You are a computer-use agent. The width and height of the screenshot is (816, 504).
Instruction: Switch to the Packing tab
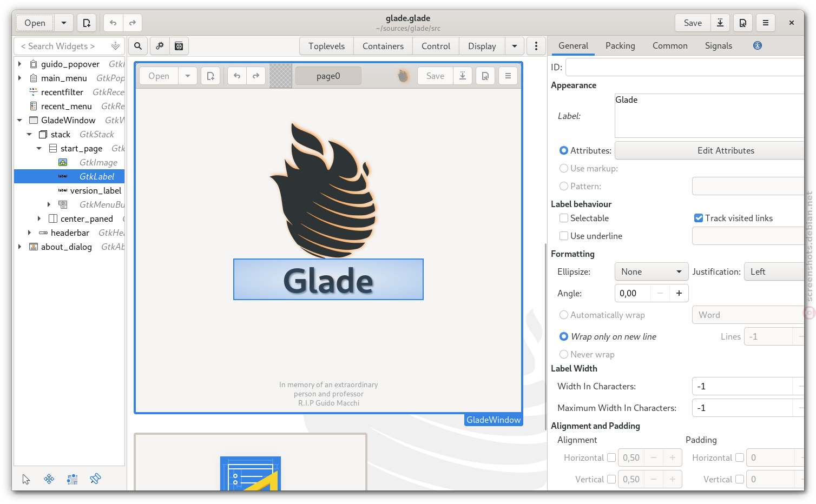[x=620, y=46]
